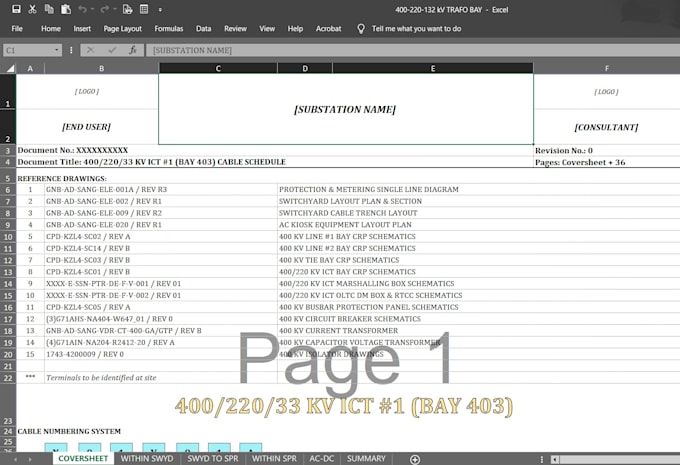This screenshot has height=465, width=680.
Task: Switch to the Data ribbon tab
Action: point(203,29)
